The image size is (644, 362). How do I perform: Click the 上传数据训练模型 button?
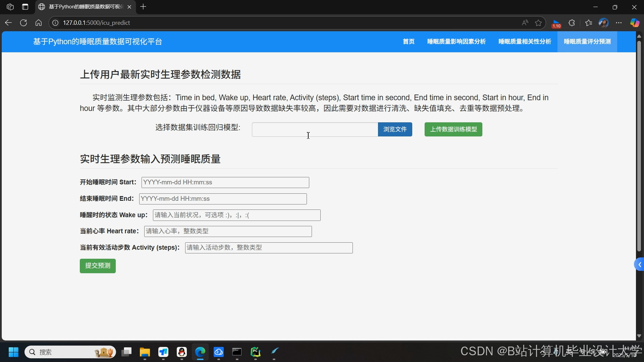point(453,129)
